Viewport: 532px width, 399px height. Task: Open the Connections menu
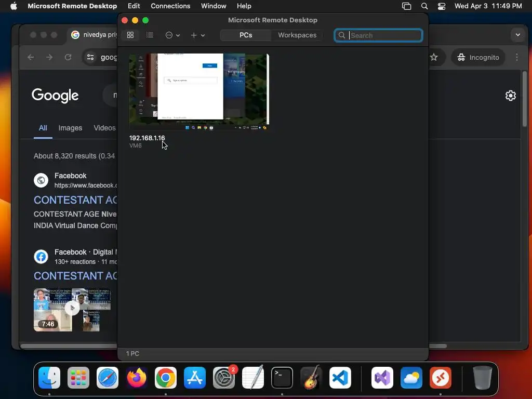170,6
